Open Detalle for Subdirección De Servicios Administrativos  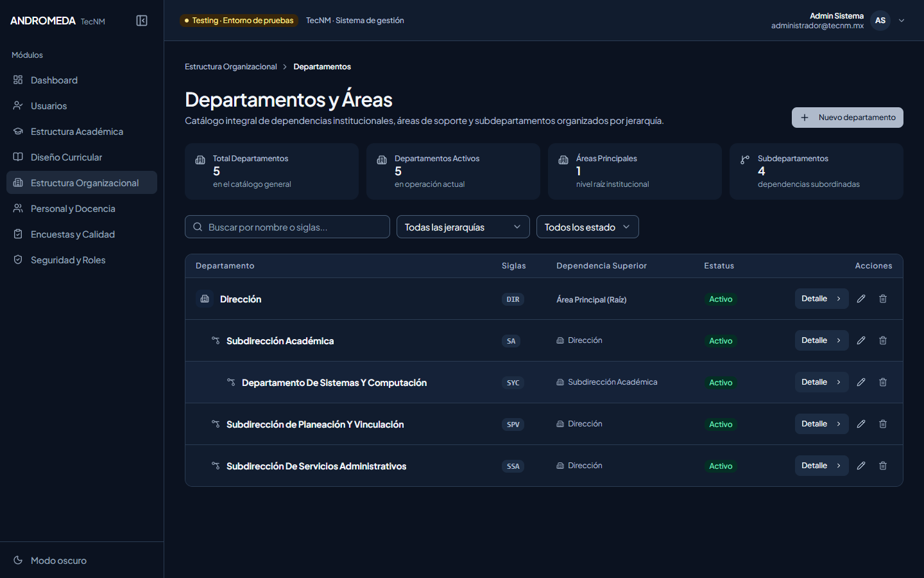tap(822, 466)
